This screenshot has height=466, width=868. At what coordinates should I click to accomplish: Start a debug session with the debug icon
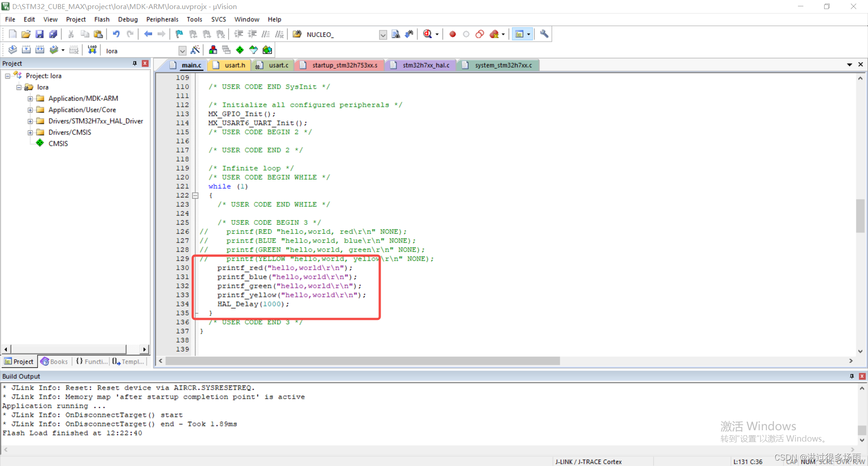[x=428, y=34]
